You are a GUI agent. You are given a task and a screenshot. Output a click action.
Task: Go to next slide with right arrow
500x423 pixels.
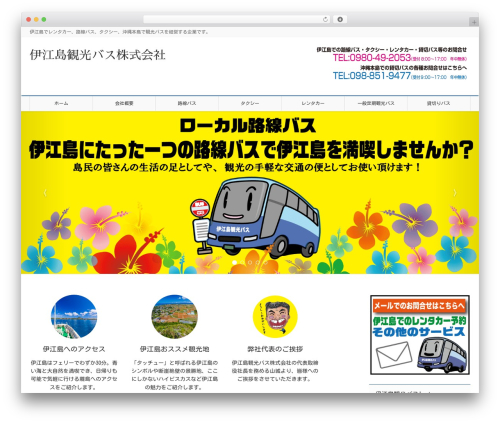point(455,193)
